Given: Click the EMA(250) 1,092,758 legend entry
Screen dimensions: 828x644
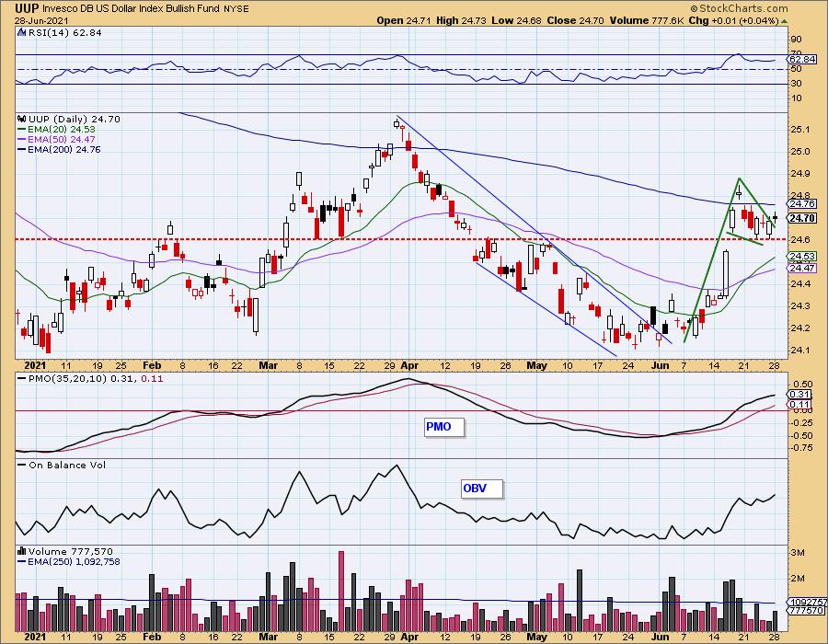Looking at the screenshot, I should coord(69,561).
